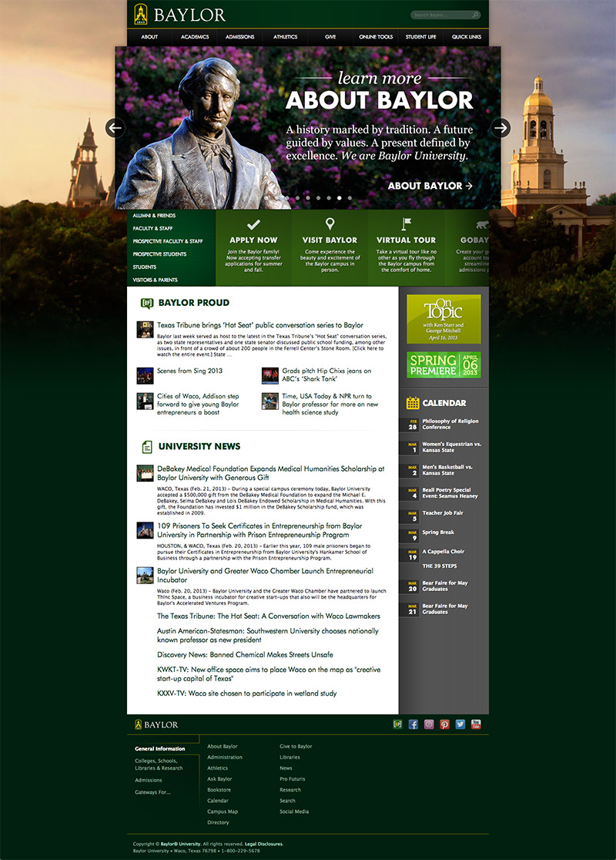Image resolution: width=616 pixels, height=860 pixels.
Task: Click the Calendar heading icon
Action: click(x=413, y=402)
